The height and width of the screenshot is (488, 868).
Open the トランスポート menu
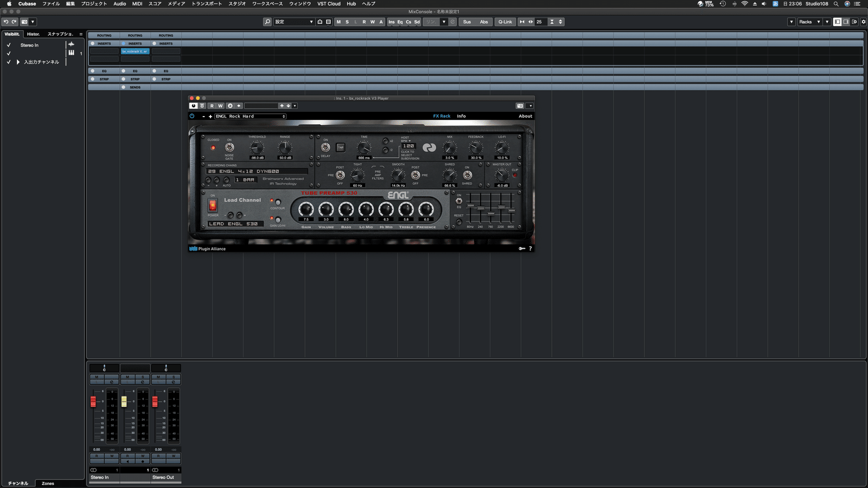click(x=206, y=4)
